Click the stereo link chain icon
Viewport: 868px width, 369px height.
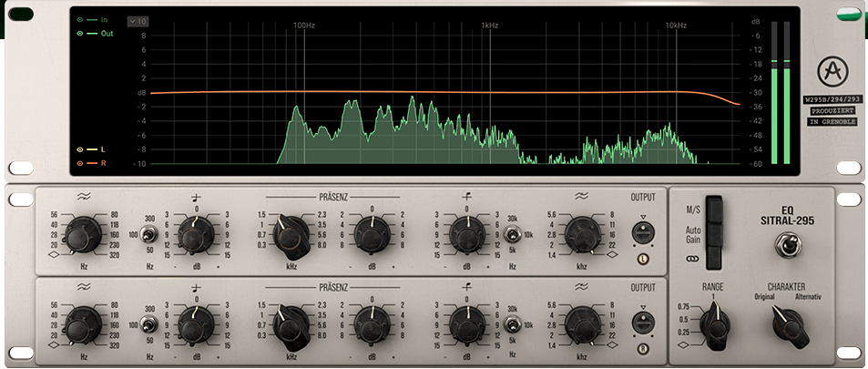coord(693,259)
